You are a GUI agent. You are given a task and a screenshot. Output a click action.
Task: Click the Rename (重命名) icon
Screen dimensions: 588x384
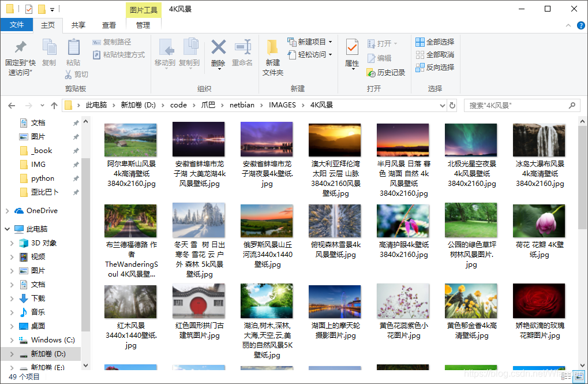(x=242, y=48)
